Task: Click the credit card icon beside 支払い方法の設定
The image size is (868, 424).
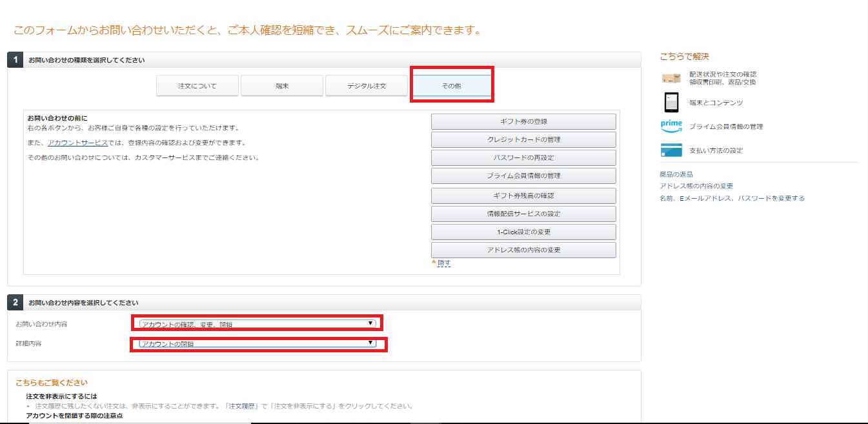Action: coord(670,150)
